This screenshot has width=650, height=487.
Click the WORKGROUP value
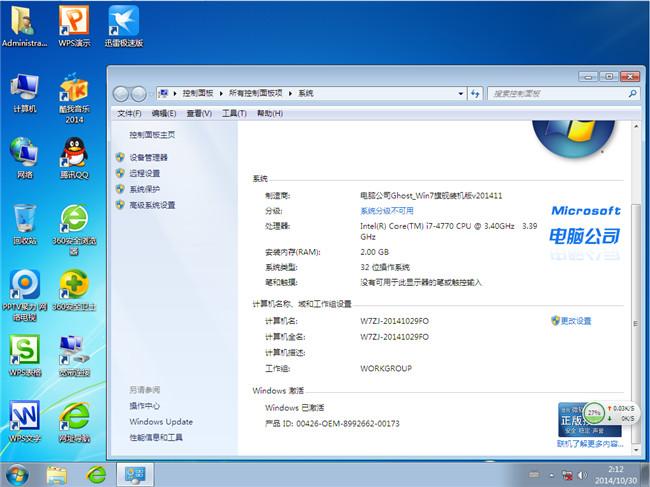[x=386, y=368]
